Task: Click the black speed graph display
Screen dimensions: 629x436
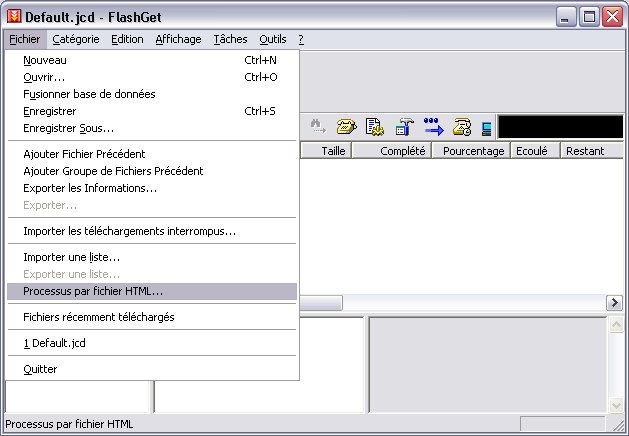Action: (x=560, y=127)
